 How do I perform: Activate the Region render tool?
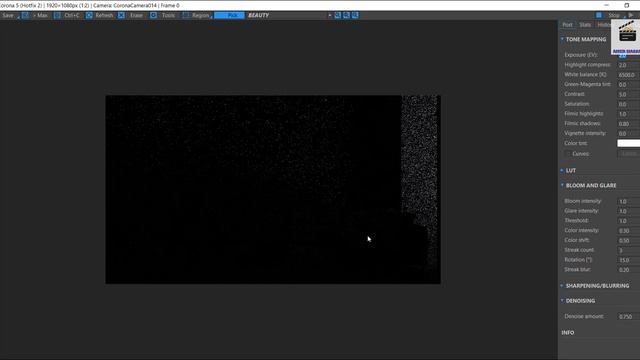[197, 16]
